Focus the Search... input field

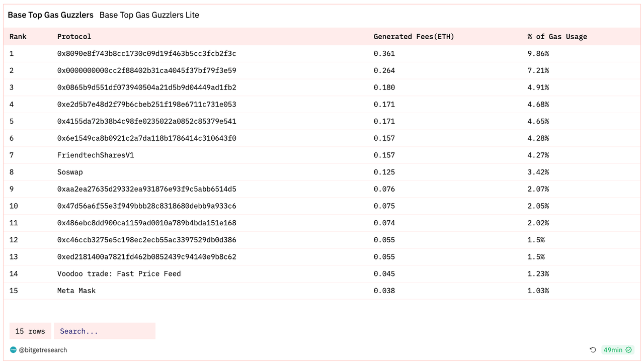[x=105, y=331]
